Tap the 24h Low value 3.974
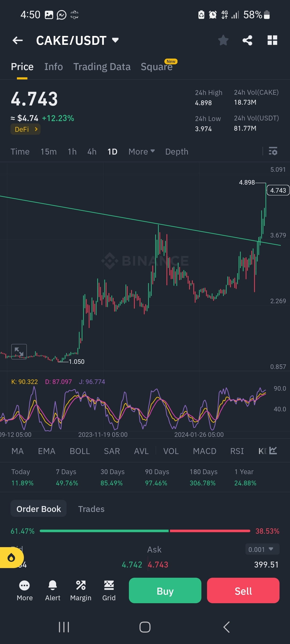 [x=203, y=129]
